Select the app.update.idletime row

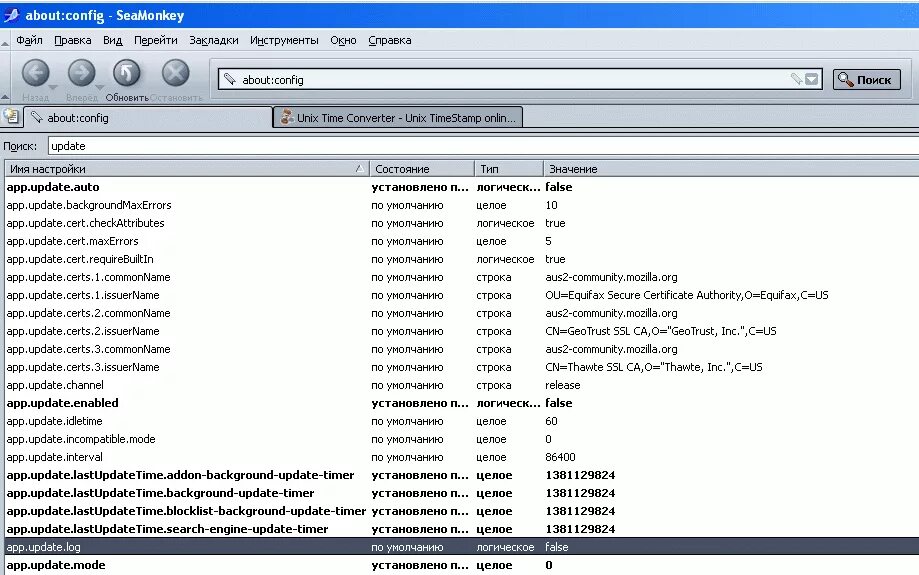click(x=462, y=421)
